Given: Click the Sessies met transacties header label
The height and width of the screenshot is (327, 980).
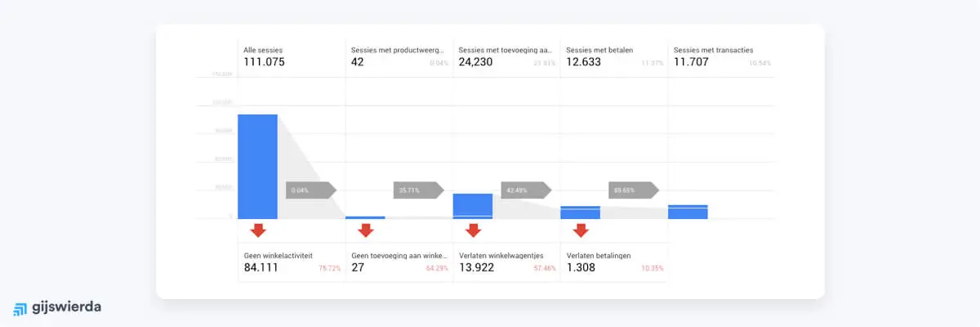Looking at the screenshot, I should pos(714,51).
